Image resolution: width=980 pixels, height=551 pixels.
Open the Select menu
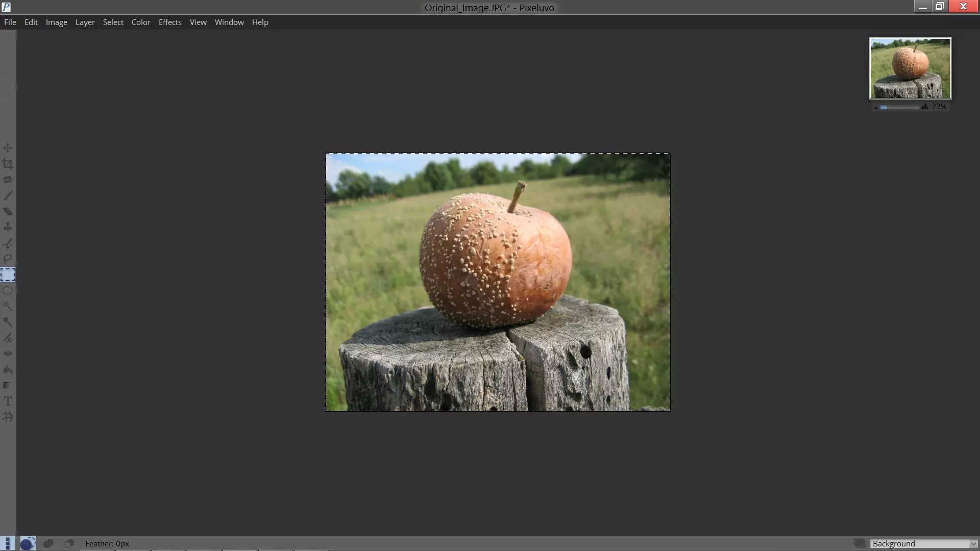point(113,22)
